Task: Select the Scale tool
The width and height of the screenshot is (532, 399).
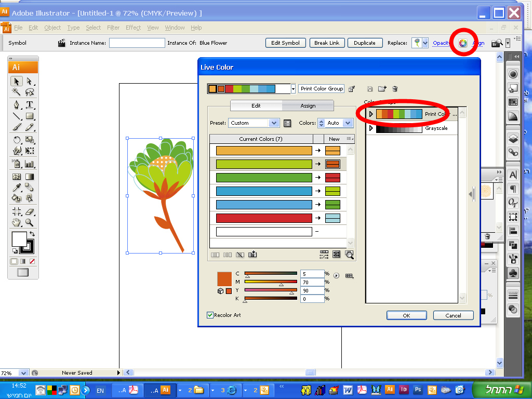Action: click(30, 139)
